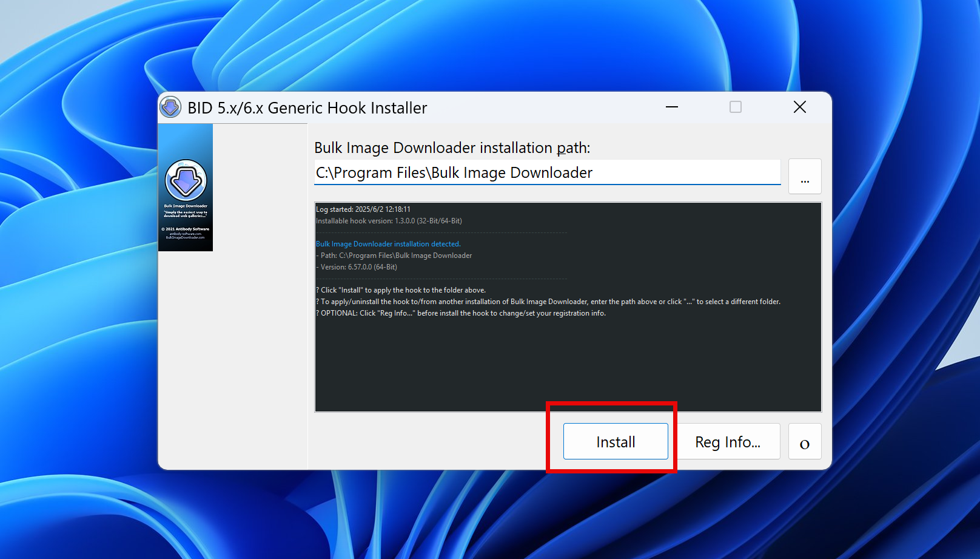This screenshot has height=559, width=980.
Task: Close the Generic Hook Installer window
Action: click(x=800, y=107)
